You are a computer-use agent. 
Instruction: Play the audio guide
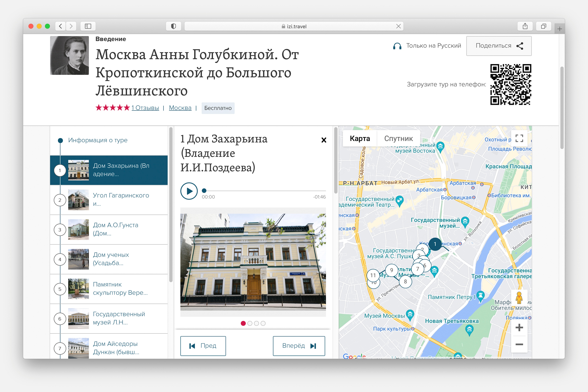coord(189,191)
